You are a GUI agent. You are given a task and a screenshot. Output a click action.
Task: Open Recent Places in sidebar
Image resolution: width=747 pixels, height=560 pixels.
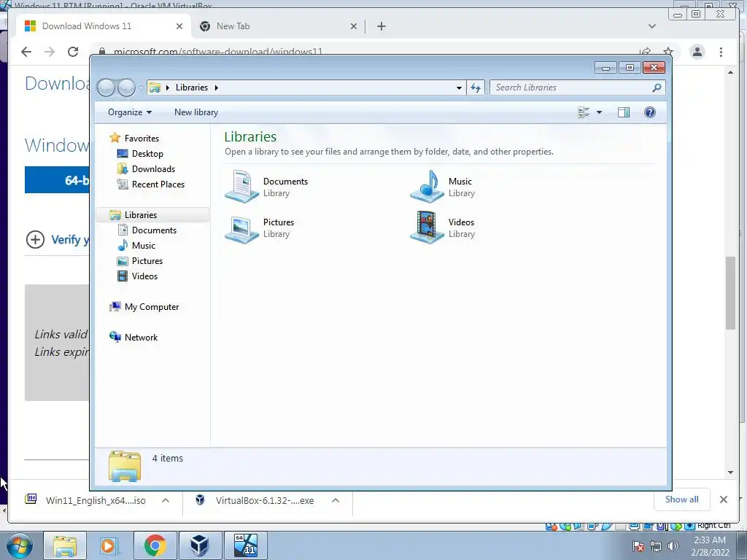(158, 184)
